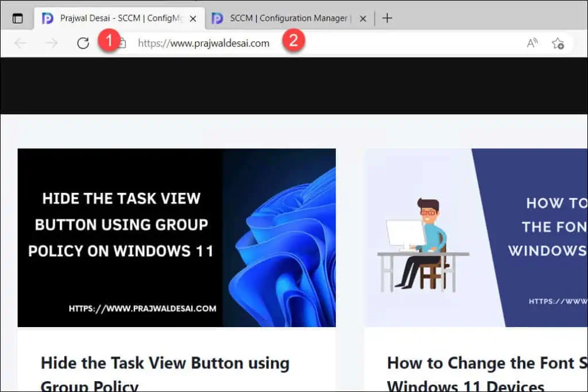Screen dimensions: 588x392
Task: Refresh the page with the reload icon
Action: click(83, 43)
